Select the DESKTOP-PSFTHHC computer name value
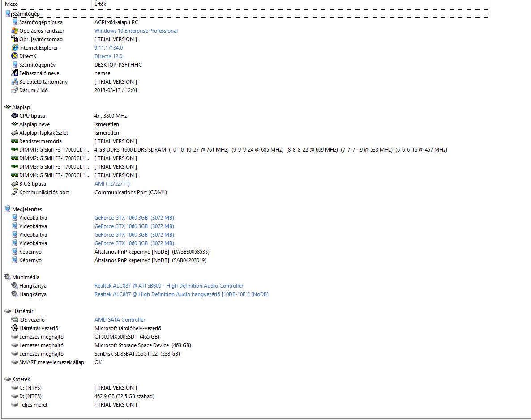This screenshot has height=420, width=531. pos(118,65)
